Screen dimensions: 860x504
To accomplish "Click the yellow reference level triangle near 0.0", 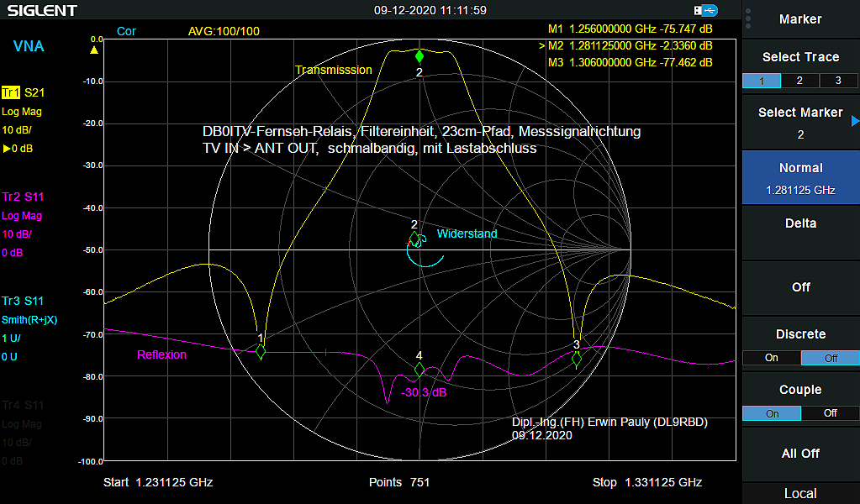I will pos(94,50).
